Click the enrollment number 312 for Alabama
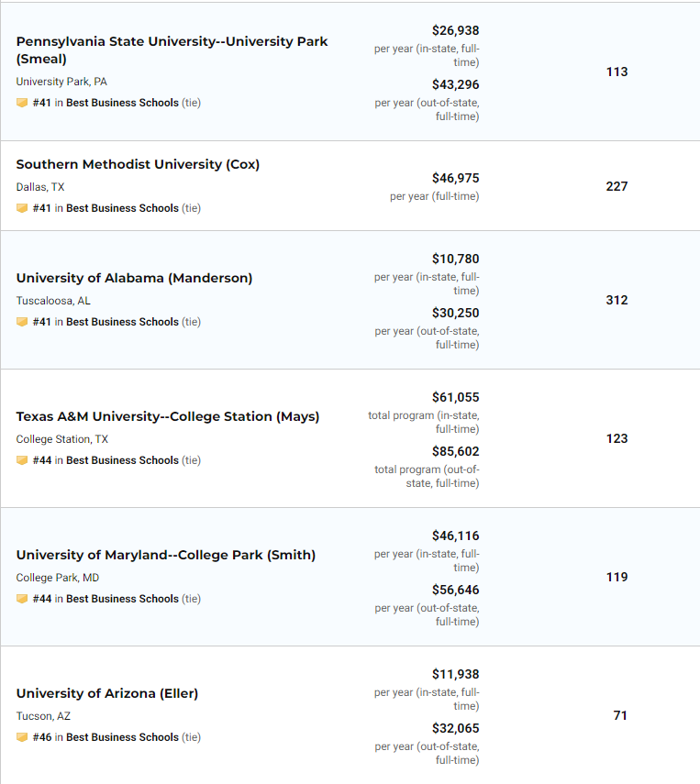The width and height of the screenshot is (700, 784). click(617, 300)
